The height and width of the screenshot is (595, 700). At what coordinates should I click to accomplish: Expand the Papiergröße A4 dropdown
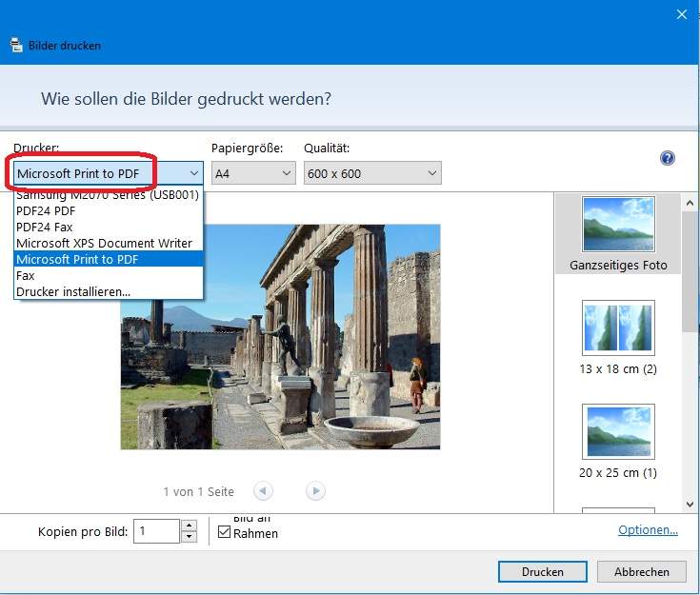tap(253, 173)
